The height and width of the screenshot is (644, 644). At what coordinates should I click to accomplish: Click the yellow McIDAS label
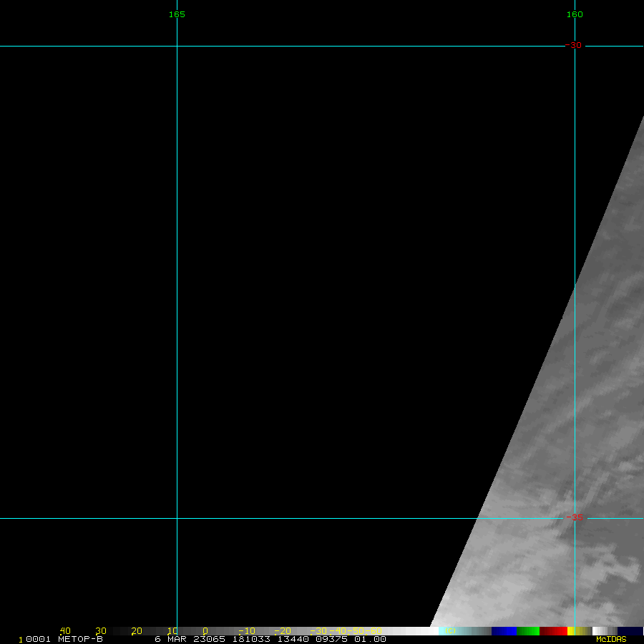click(611, 639)
